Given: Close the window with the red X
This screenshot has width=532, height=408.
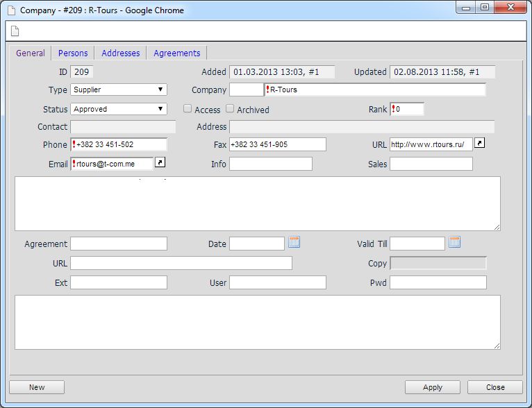Looking at the screenshot, I should 510,8.
